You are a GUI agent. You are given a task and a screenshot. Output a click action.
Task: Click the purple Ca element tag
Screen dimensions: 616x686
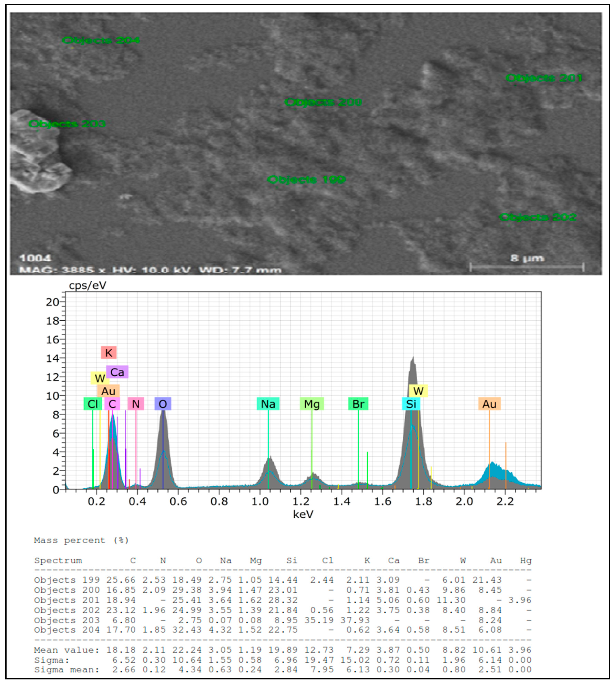point(117,372)
